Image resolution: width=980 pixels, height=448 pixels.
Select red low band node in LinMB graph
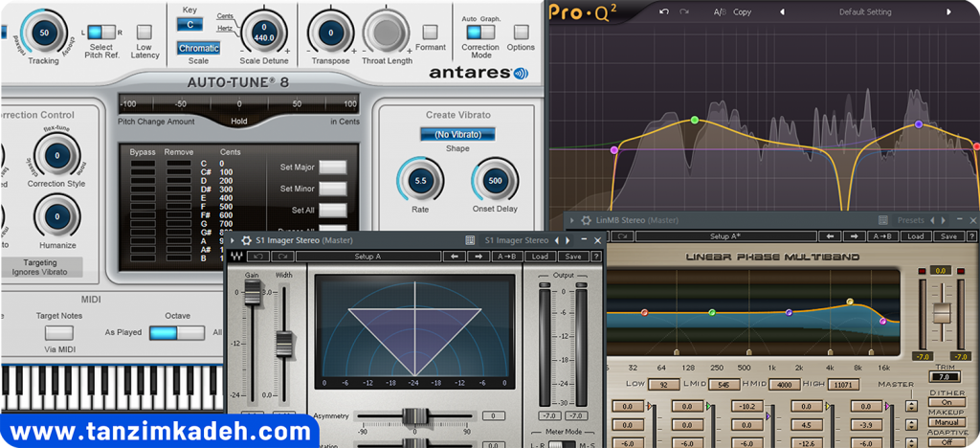click(644, 312)
